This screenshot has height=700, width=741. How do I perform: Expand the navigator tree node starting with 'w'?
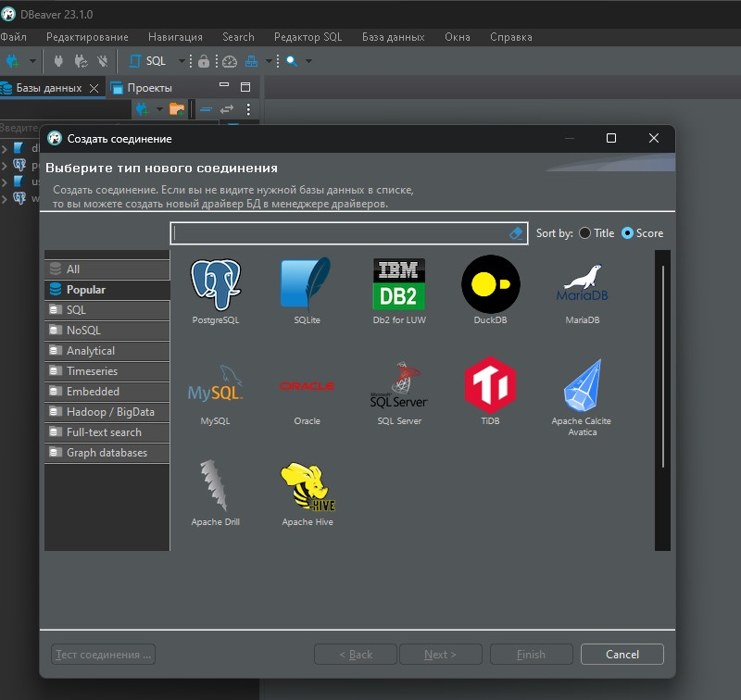coord(5,199)
